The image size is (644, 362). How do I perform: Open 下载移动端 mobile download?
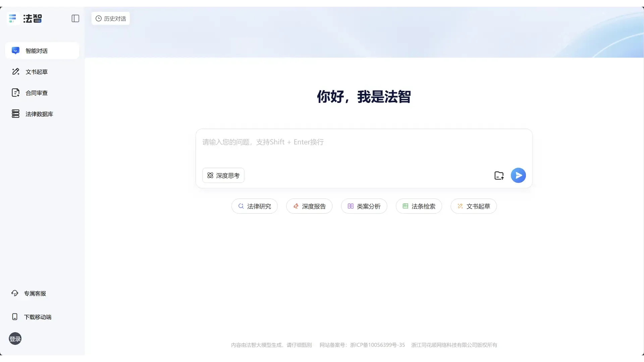pos(32,317)
